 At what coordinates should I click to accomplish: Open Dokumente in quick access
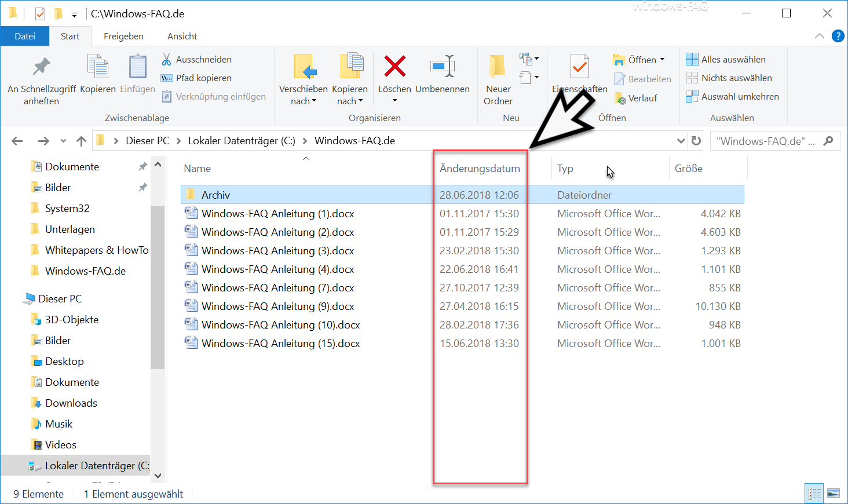[x=72, y=167]
